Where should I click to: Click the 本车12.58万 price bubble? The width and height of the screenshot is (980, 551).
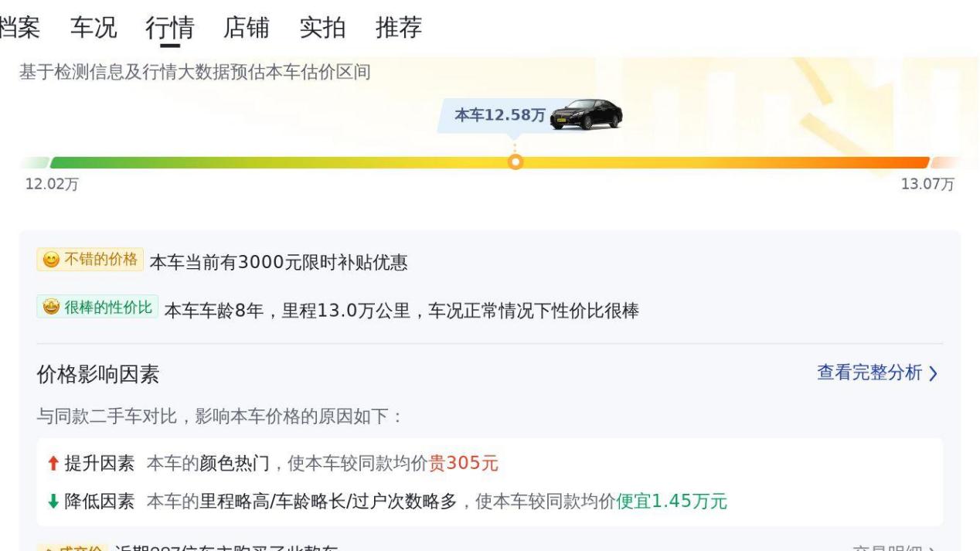coord(499,115)
